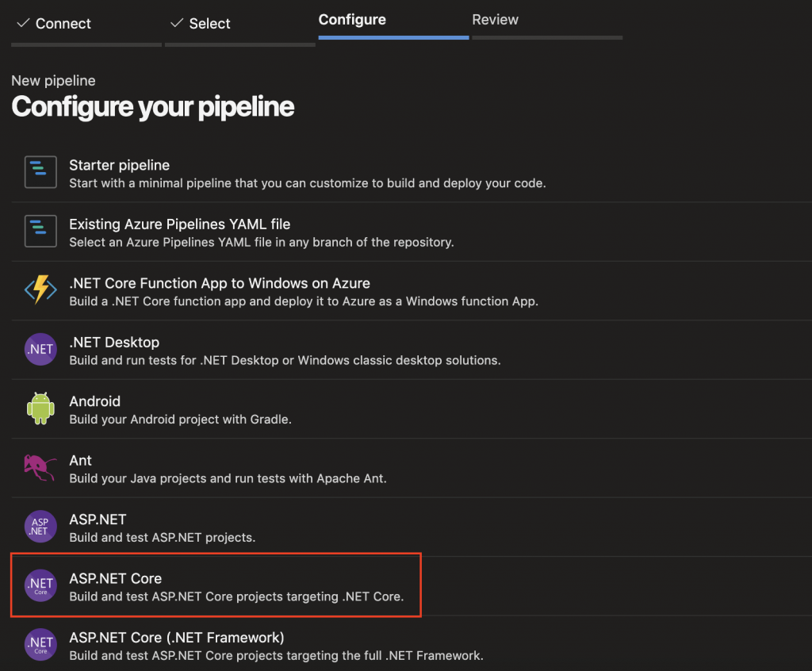Click the purple .NET Desktop icon
The width and height of the screenshot is (812, 671).
[x=40, y=349]
